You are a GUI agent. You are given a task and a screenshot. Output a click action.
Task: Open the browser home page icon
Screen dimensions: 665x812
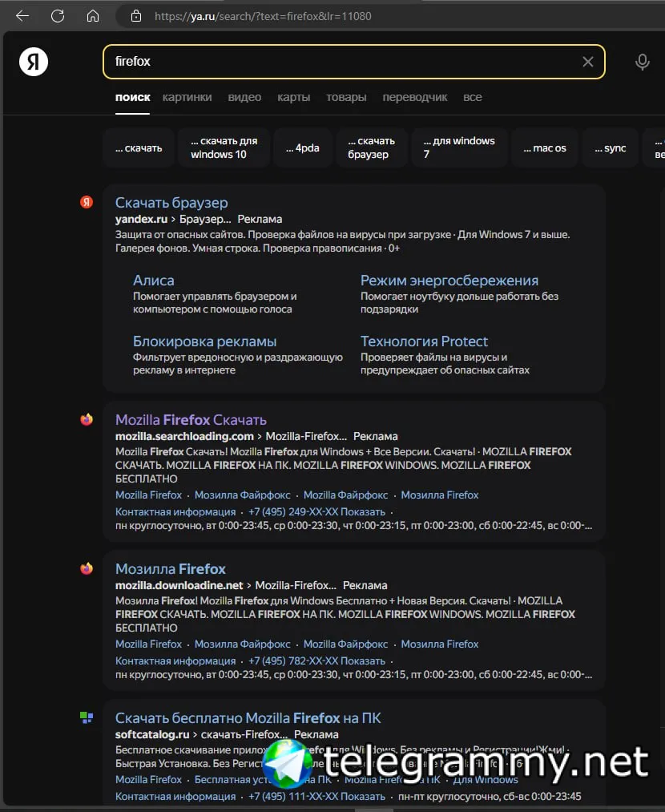pyautogui.click(x=93, y=16)
